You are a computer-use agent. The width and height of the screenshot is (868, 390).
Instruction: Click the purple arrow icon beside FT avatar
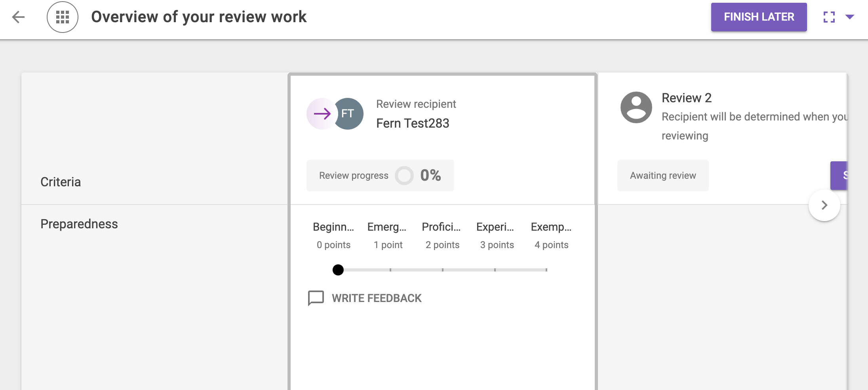pyautogui.click(x=322, y=114)
